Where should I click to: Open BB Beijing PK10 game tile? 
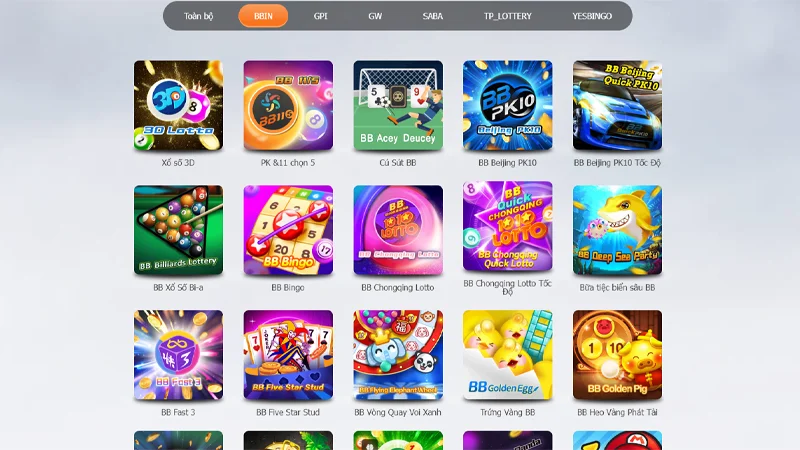coord(508,106)
